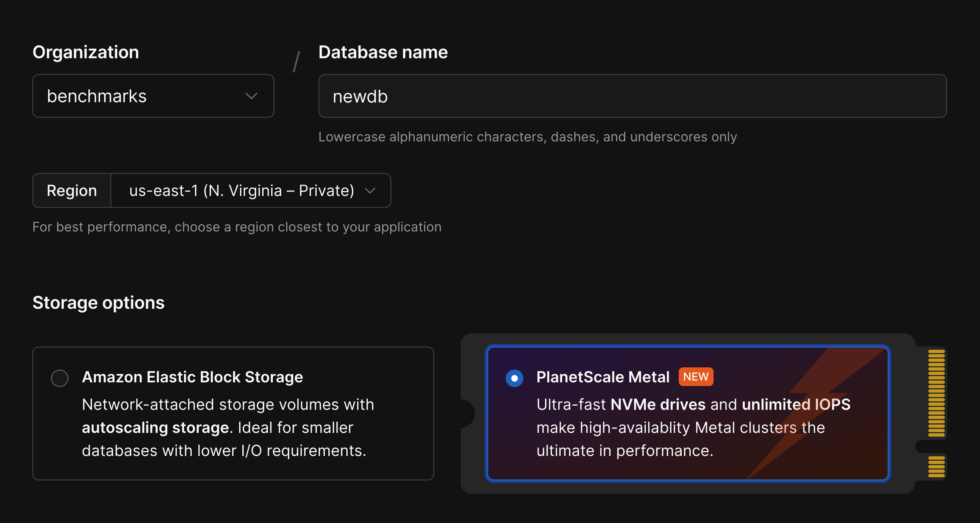Click the Database name label
This screenshot has width=980, height=523.
383,52
